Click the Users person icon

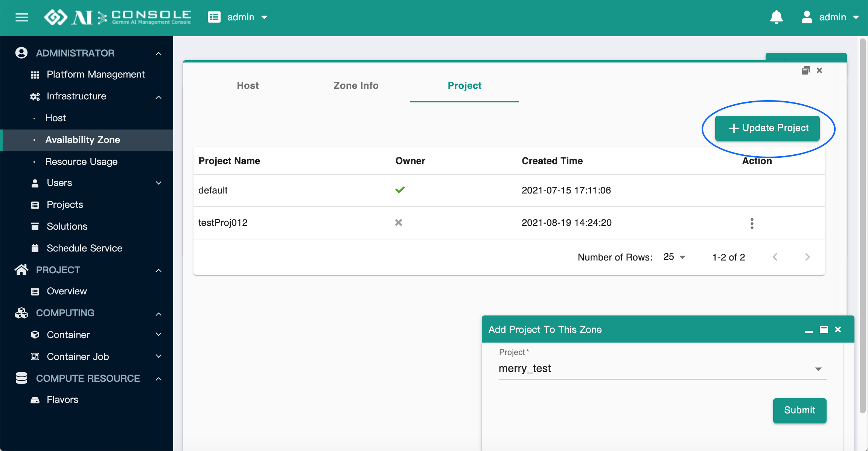tap(35, 183)
